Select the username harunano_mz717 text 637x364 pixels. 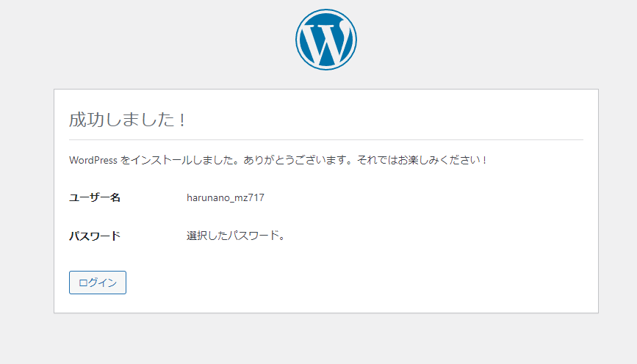[x=226, y=197]
